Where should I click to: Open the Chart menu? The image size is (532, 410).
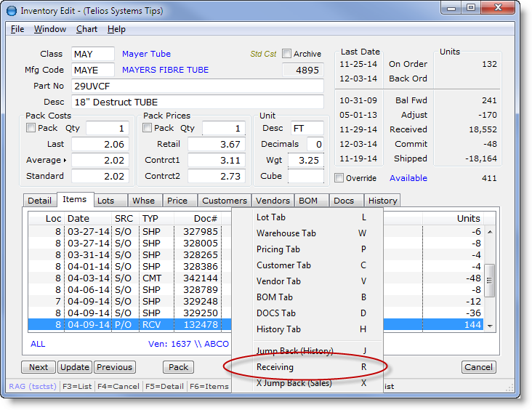[86, 29]
